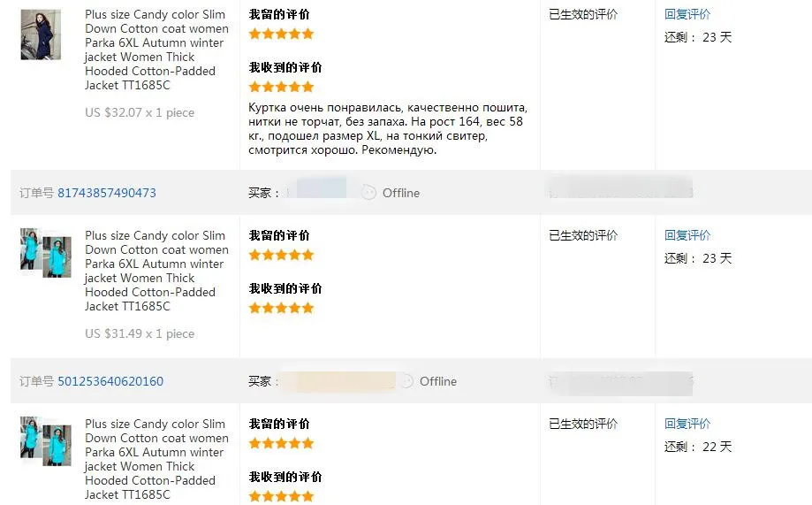Open the cyan jacket thumbnail priced $31.49
This screenshot has width=812, height=505.
click(46, 253)
